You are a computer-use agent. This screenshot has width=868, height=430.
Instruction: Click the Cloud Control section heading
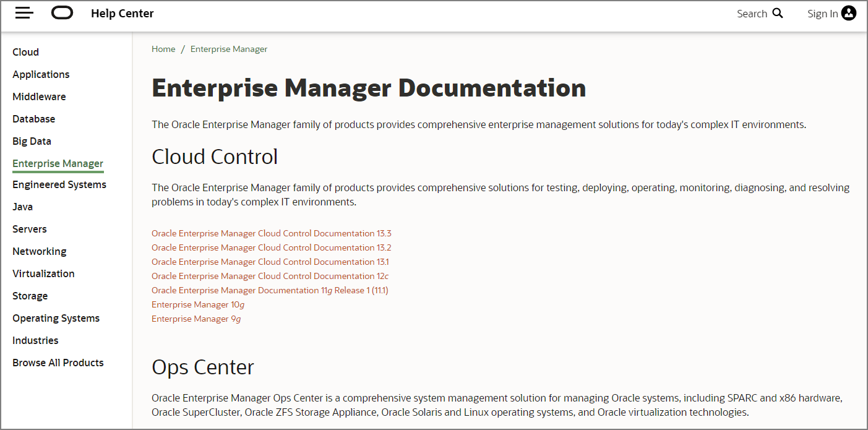point(215,157)
